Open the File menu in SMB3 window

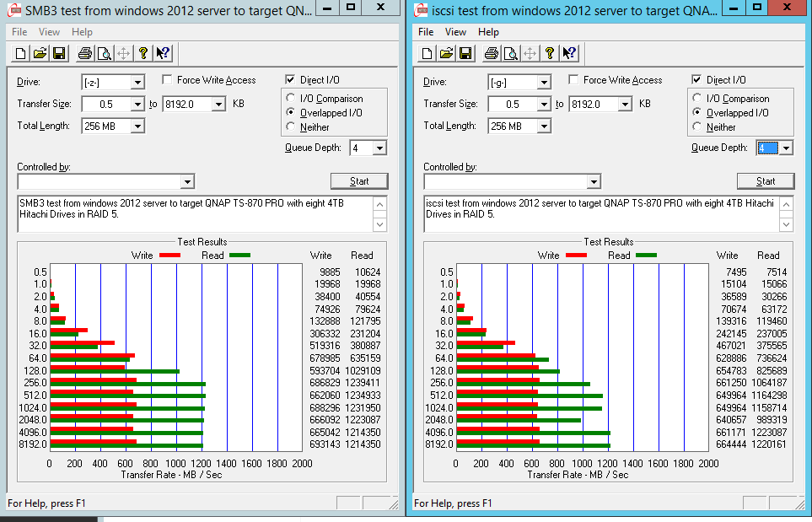(19, 32)
